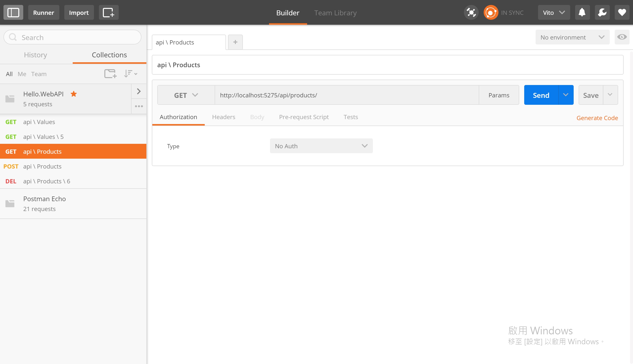633x364 pixels.
Task: Filter collections by All
Action: [x=9, y=74]
